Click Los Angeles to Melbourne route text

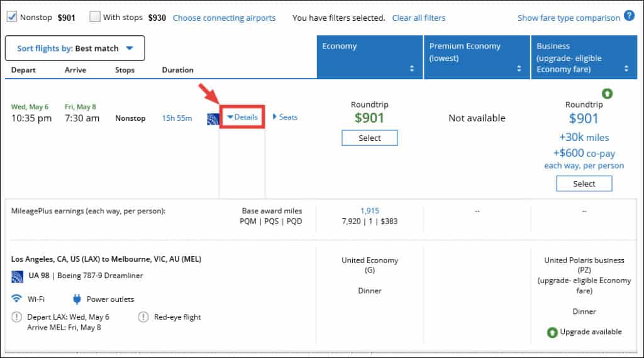106,259
